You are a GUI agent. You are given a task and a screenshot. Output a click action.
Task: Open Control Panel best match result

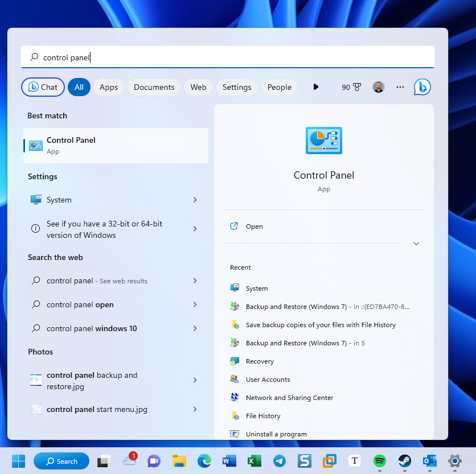point(116,146)
